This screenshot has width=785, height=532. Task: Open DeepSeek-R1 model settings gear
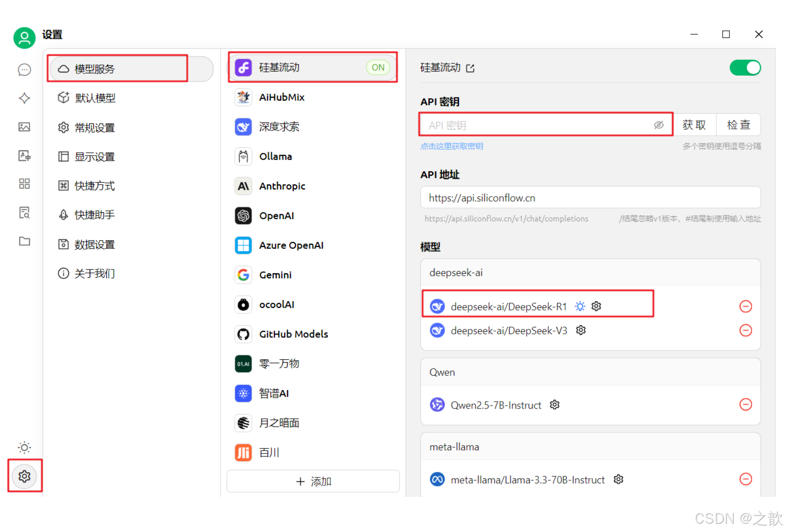(x=596, y=306)
